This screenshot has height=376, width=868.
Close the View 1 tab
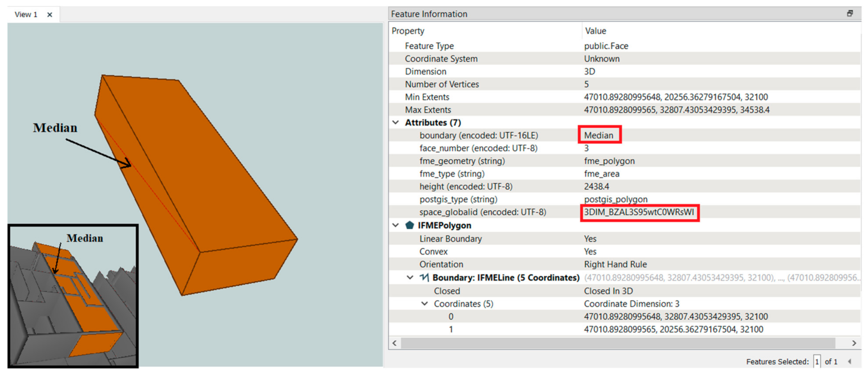click(x=50, y=15)
